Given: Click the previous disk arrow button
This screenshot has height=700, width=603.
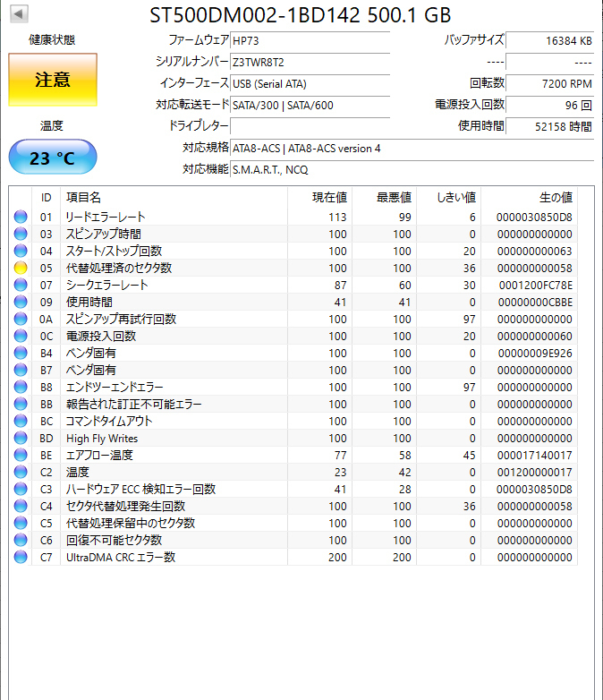Looking at the screenshot, I should (x=19, y=13).
